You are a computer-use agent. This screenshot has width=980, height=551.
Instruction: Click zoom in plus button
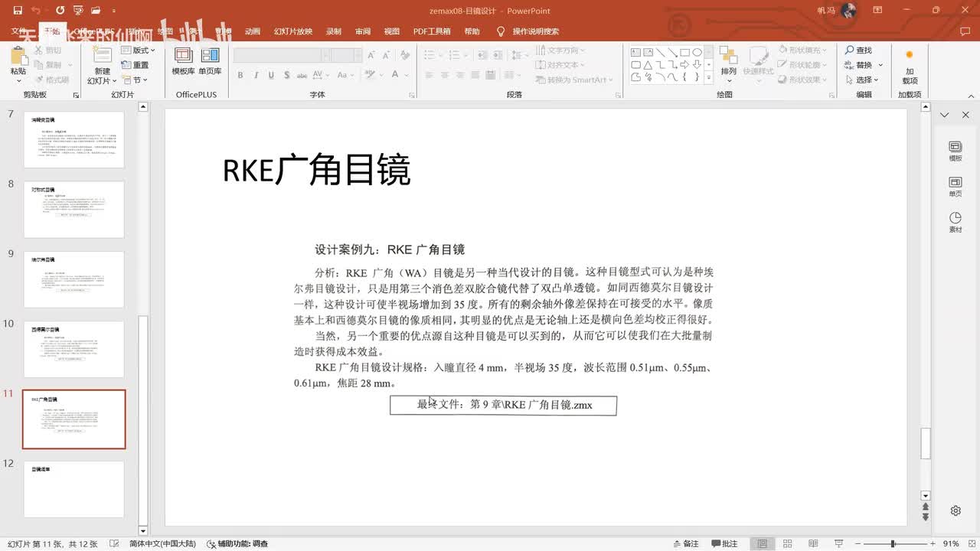[933, 543]
